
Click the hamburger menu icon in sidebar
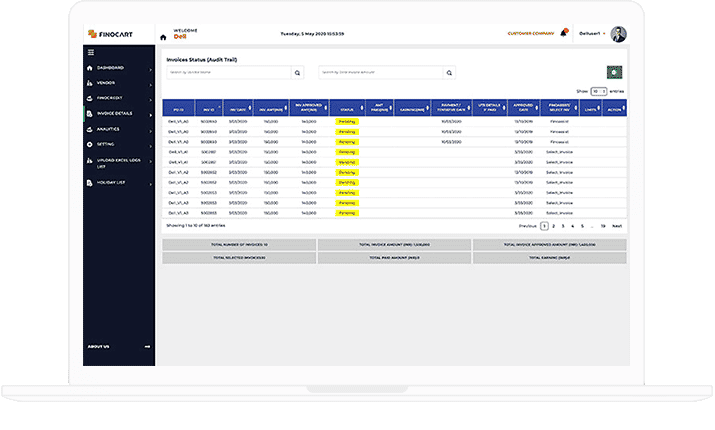[91, 52]
